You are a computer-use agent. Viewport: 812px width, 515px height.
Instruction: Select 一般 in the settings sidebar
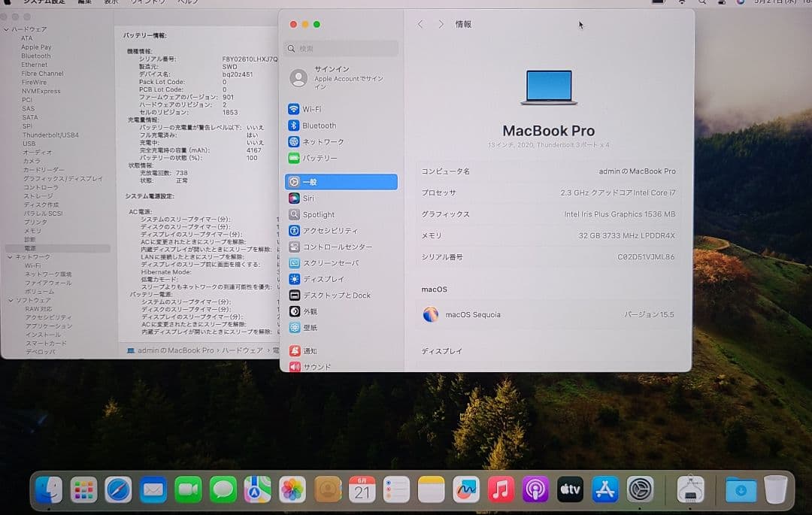click(x=341, y=182)
